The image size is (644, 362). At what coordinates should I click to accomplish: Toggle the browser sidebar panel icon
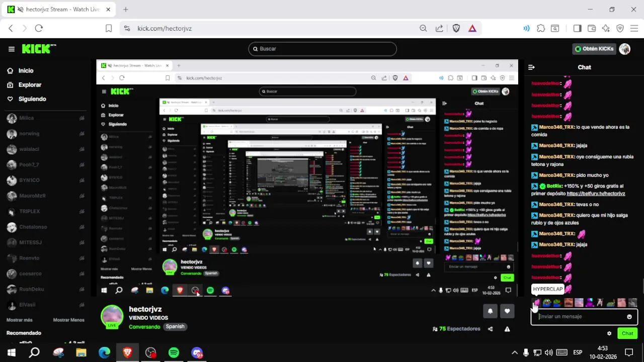tap(577, 29)
